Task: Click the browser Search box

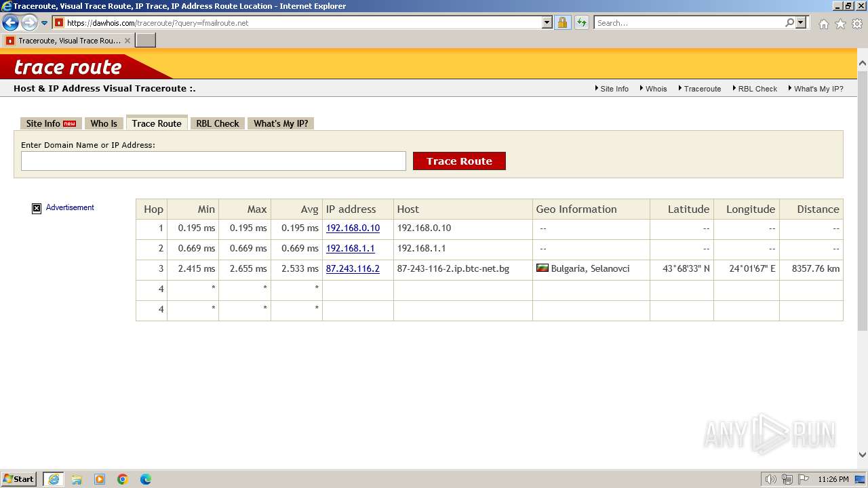Action: point(688,22)
